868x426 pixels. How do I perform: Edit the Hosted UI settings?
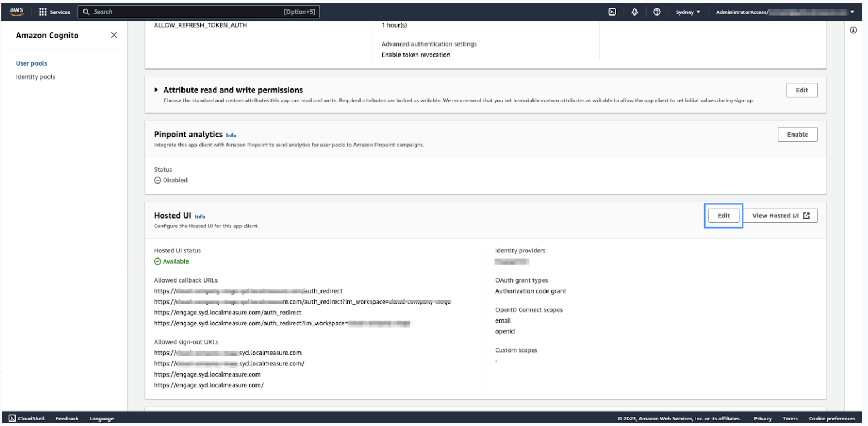(724, 216)
